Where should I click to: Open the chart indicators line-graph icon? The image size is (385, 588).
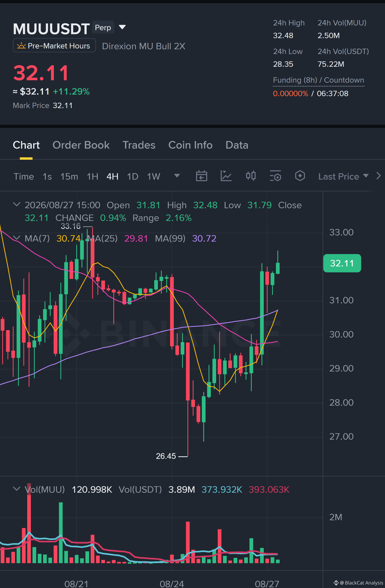226,176
